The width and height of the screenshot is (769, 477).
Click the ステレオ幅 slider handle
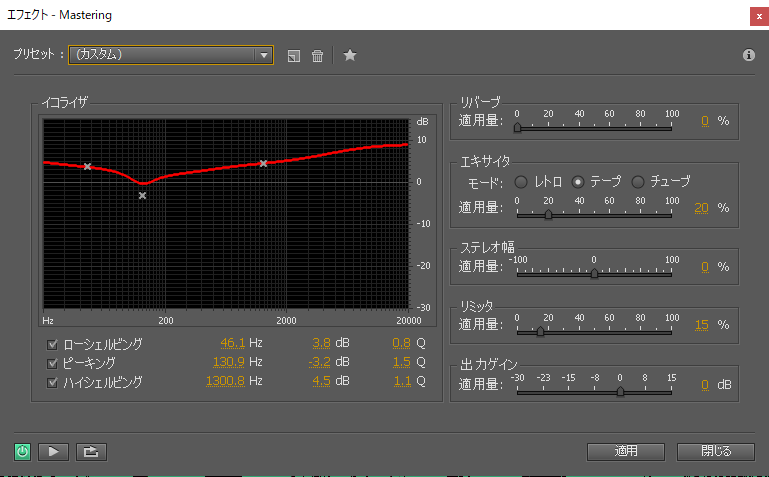click(594, 273)
